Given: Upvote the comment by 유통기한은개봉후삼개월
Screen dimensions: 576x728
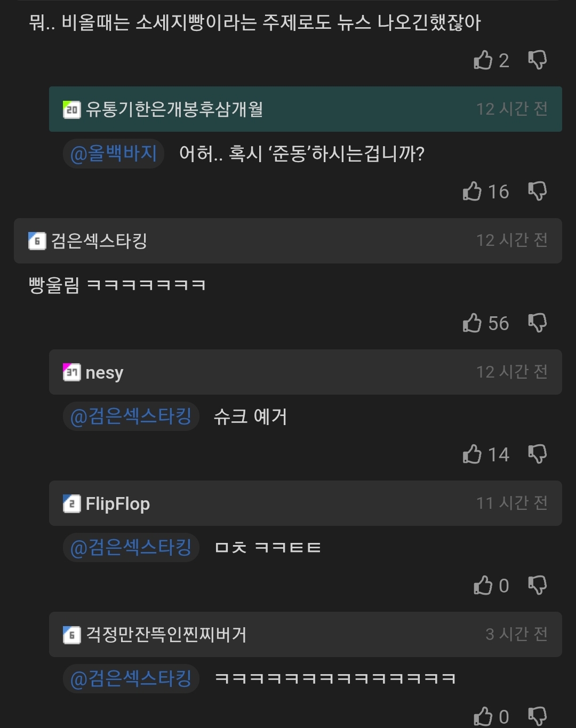Looking at the screenshot, I should 473,191.
